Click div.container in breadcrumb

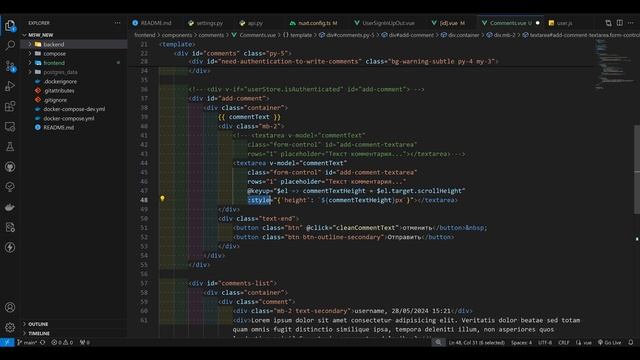pyautogui.click(x=463, y=35)
